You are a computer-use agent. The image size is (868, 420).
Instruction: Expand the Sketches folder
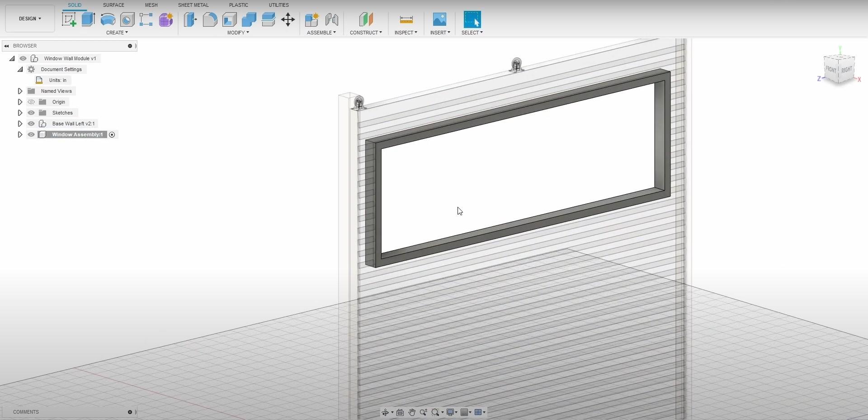pyautogui.click(x=20, y=113)
